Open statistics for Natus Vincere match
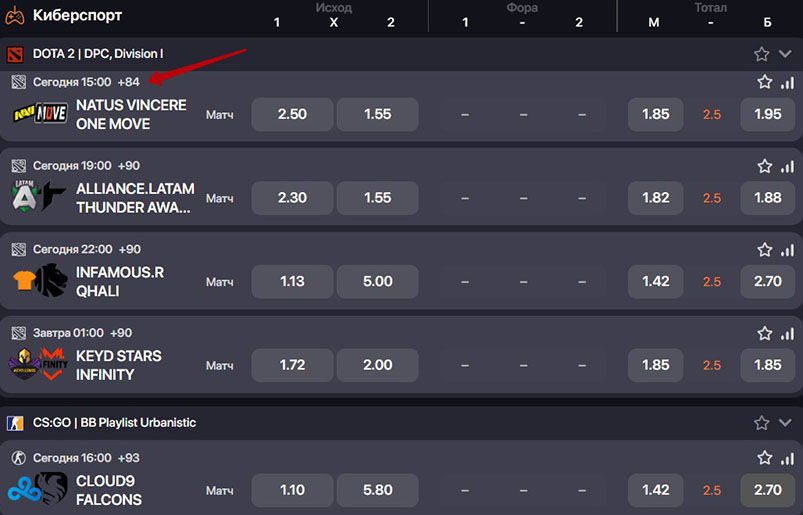Screen dimensions: 803x515 point(787,82)
